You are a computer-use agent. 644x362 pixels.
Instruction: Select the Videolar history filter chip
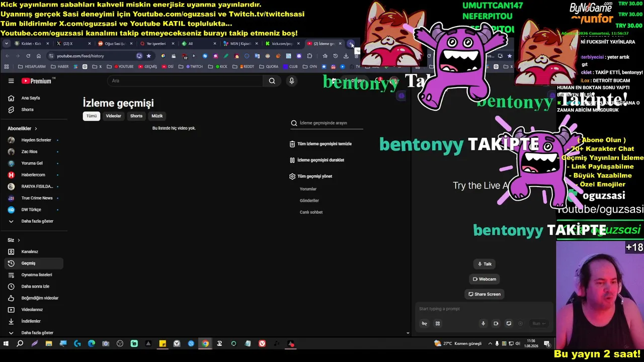click(x=113, y=116)
